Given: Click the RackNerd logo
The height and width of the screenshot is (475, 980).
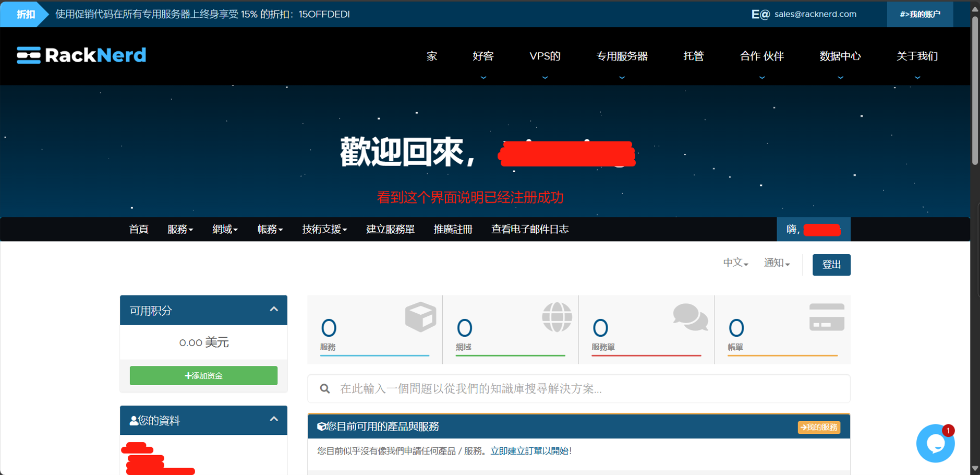Looking at the screenshot, I should tap(81, 55).
